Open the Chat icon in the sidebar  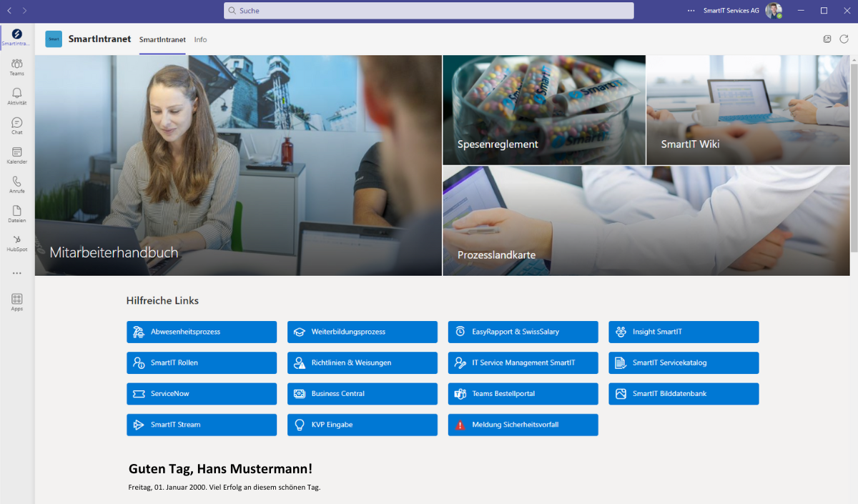click(x=16, y=126)
